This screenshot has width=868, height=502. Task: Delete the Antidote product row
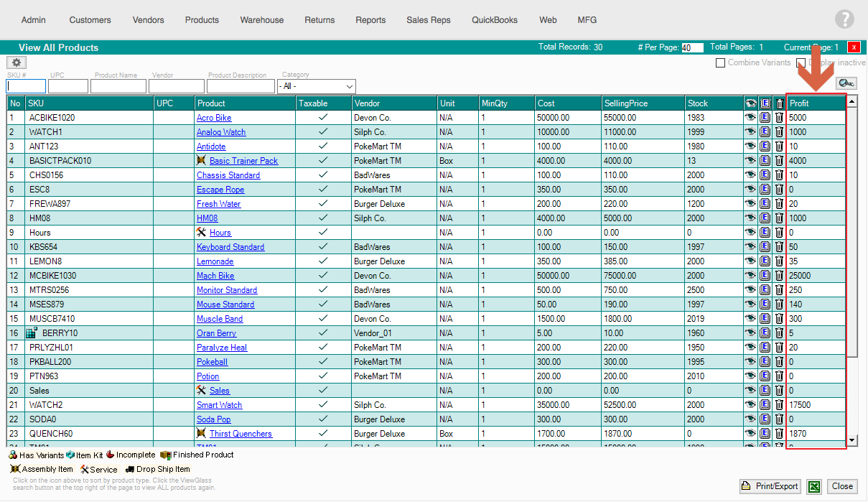pyautogui.click(x=779, y=147)
